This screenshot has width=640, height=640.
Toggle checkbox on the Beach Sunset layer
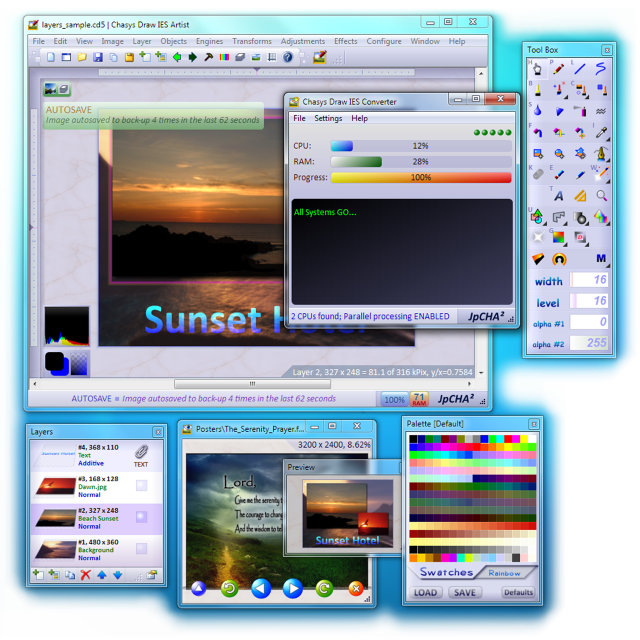(141, 517)
